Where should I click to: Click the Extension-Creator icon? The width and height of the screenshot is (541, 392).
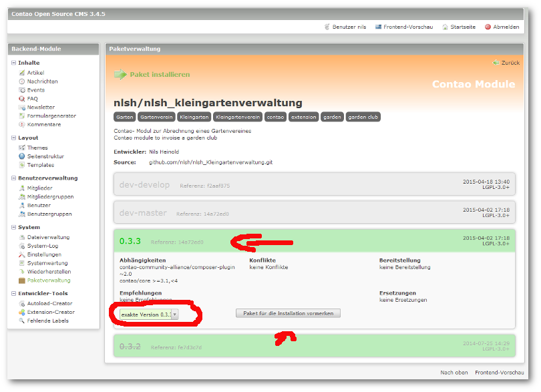pyautogui.click(x=22, y=313)
